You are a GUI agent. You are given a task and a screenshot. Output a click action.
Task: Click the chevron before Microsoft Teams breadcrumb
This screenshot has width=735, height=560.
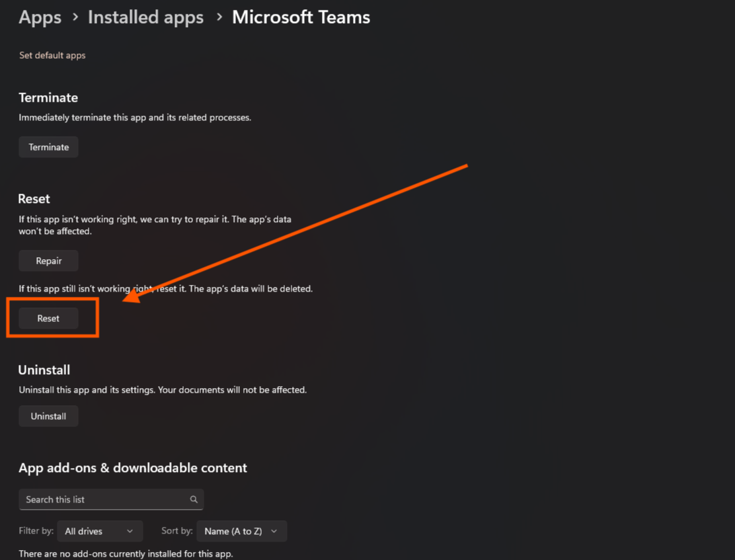pyautogui.click(x=219, y=18)
